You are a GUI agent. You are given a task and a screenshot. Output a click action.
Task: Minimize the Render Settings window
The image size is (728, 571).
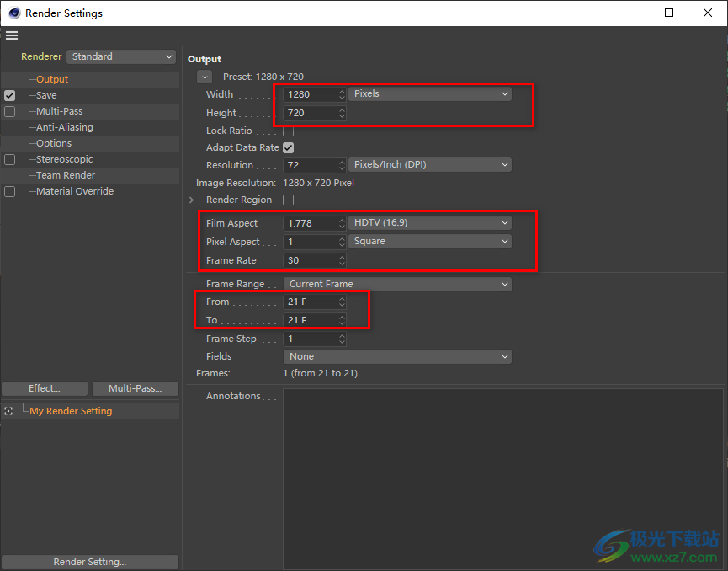[631, 13]
